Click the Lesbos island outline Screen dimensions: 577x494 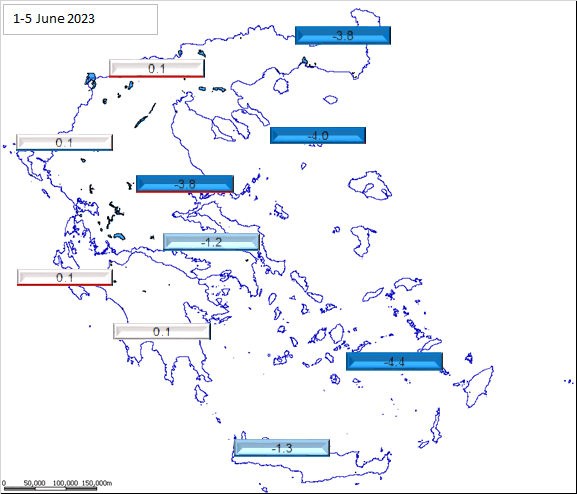point(370,186)
